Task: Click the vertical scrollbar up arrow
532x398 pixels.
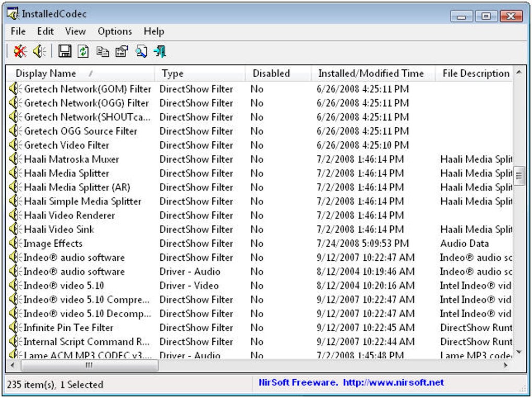Action: point(519,73)
